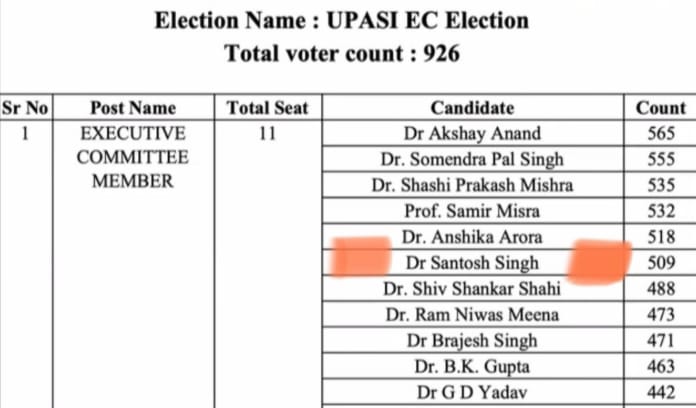Click the orange highlight beside count 509
Image resolution: width=696 pixels, height=408 pixels.
point(599,263)
